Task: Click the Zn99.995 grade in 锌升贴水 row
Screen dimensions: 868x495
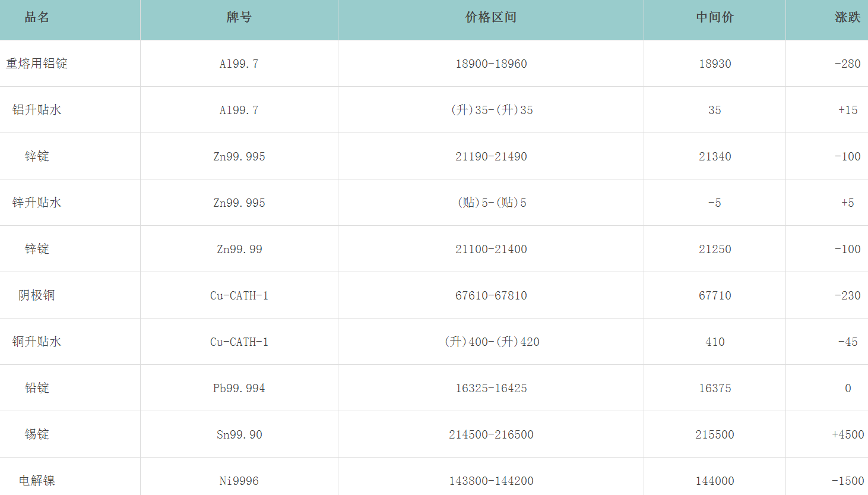Action: pyautogui.click(x=239, y=203)
